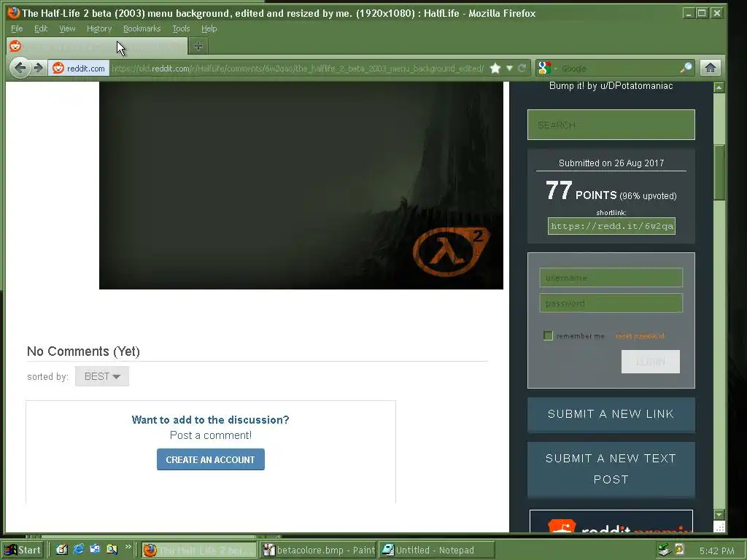
Task: Click the 'Want to add to the discussion?' text
Action: click(x=211, y=419)
